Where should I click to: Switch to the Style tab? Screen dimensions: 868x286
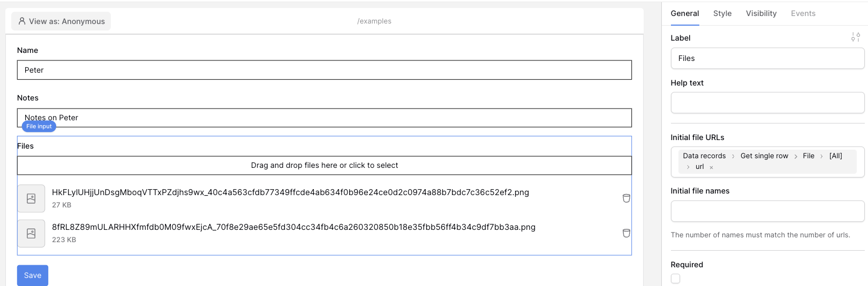(722, 13)
